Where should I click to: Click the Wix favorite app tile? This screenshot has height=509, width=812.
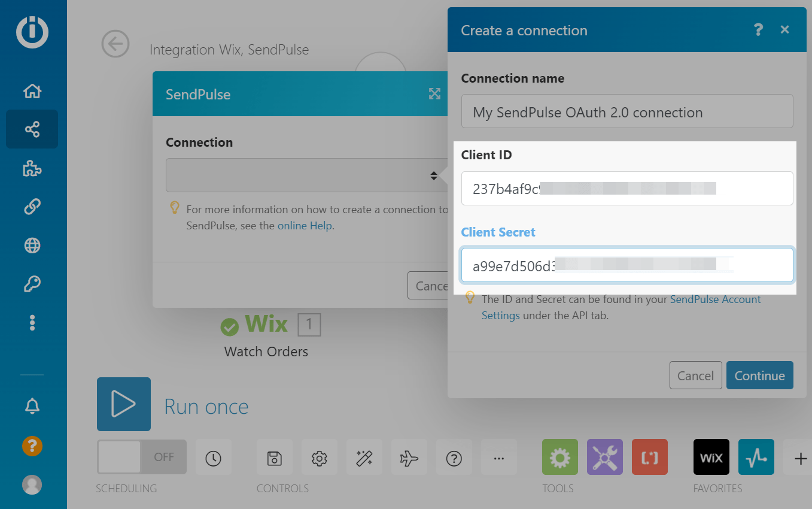(x=711, y=458)
